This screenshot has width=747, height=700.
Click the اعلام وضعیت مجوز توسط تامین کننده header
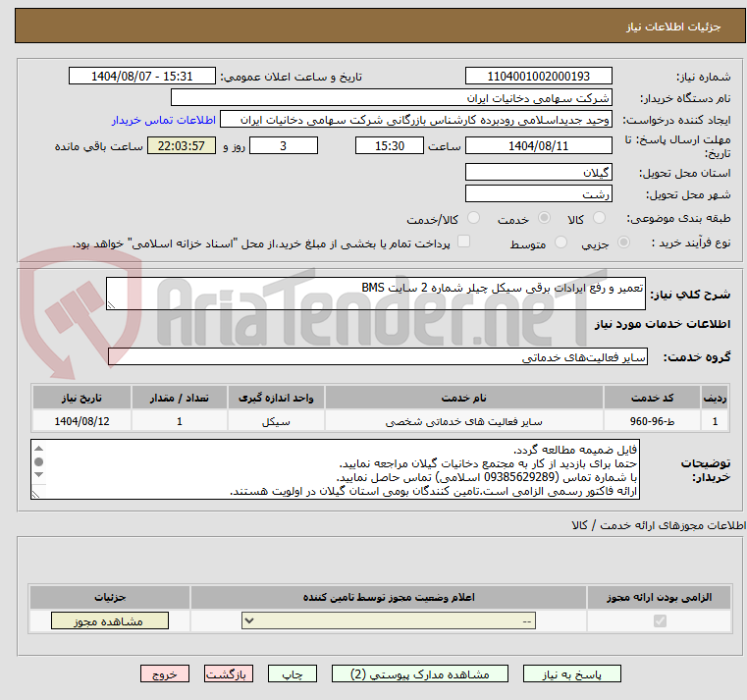coord(389,598)
